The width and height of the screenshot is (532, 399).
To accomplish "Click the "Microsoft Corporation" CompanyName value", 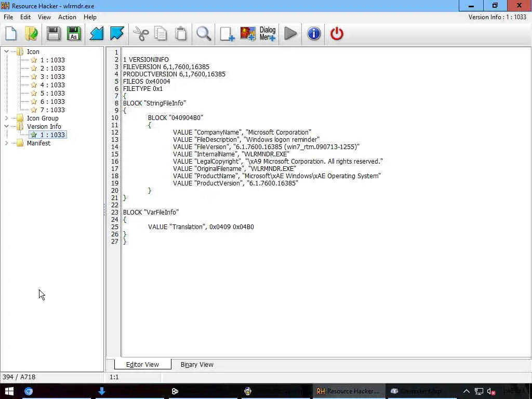I will pos(278,132).
